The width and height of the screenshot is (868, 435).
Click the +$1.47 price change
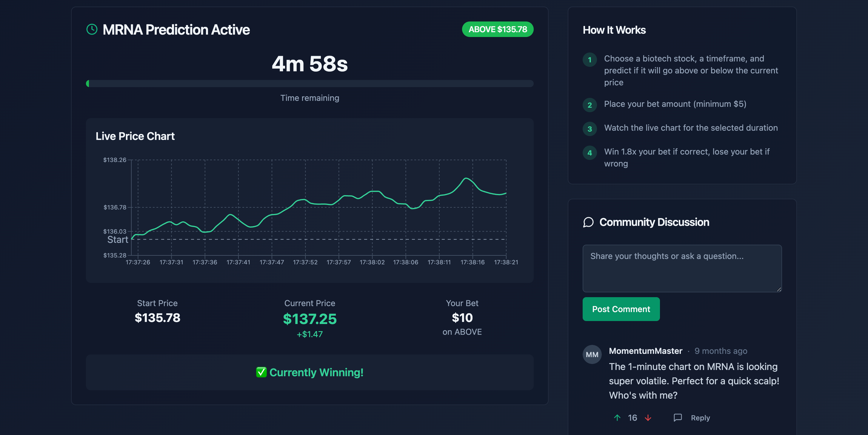coord(310,334)
